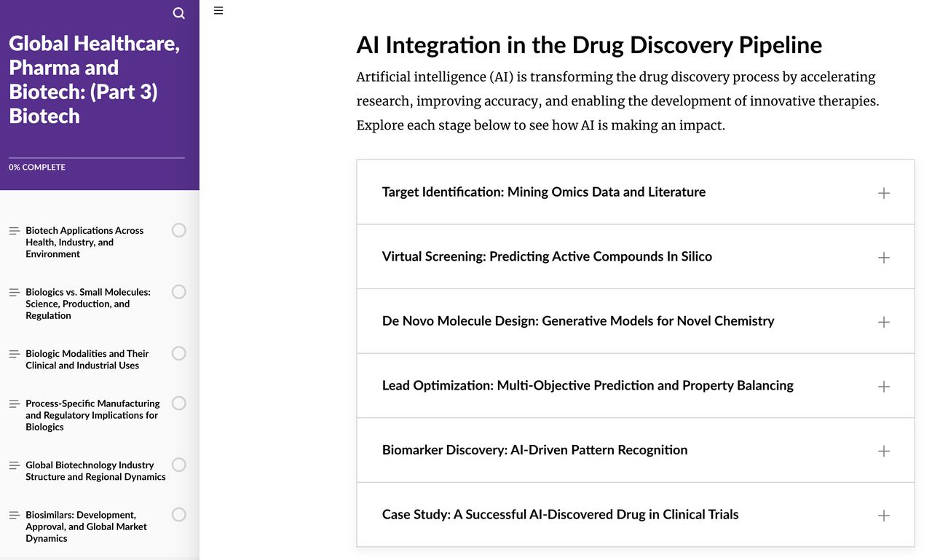Screen dimensions: 932x560
Task: Expand Lead Optimization: Multi-Objective Prediction title
Action: 588,385
